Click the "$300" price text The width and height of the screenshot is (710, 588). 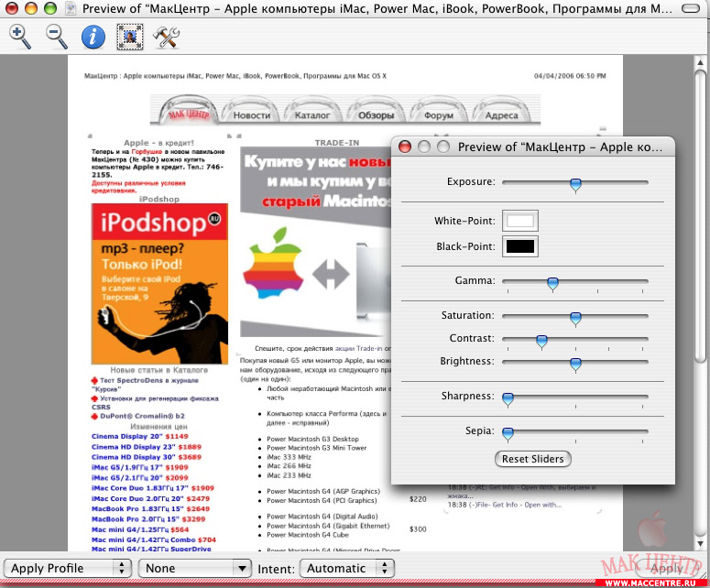418,528
